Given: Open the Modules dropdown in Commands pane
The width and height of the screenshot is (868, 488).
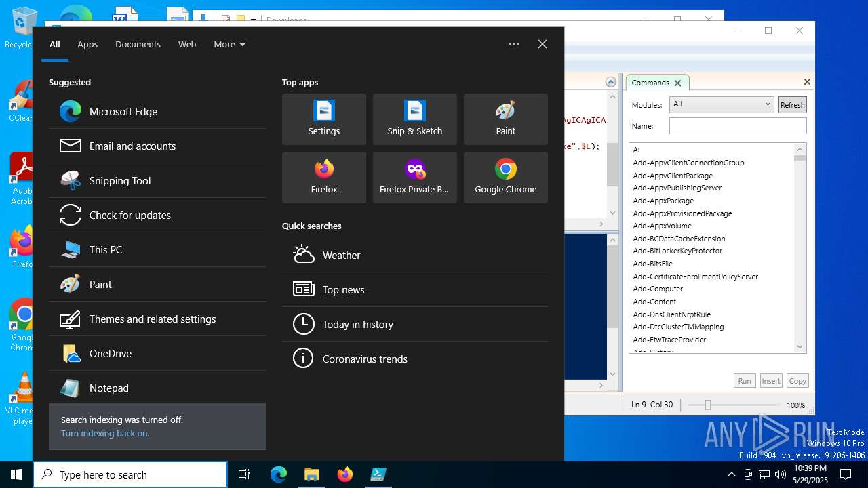Looking at the screenshot, I should coord(722,104).
